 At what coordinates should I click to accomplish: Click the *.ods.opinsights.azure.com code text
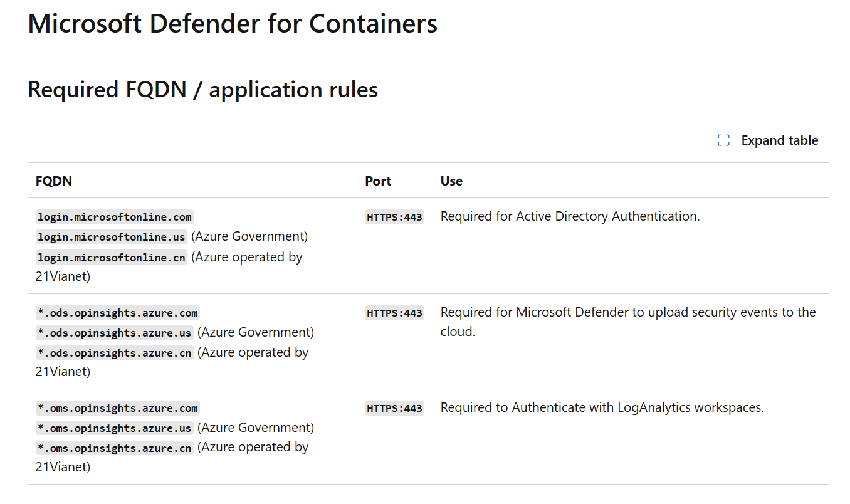(x=117, y=313)
